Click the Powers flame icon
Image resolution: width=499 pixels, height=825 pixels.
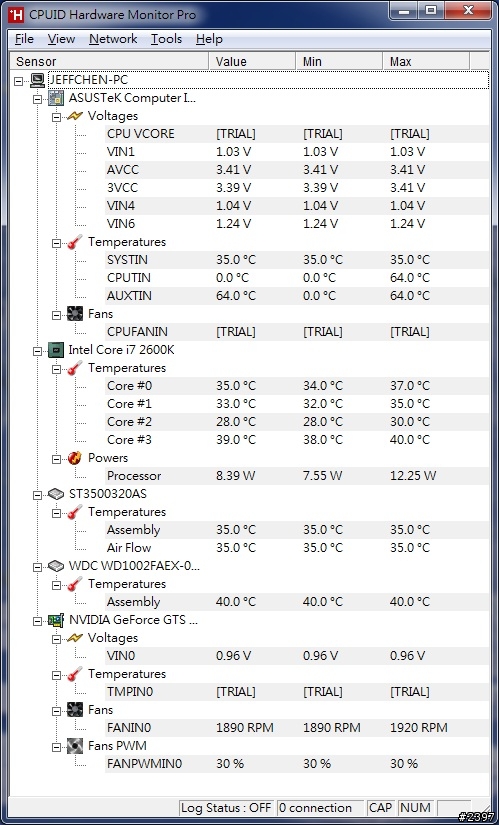[75, 458]
